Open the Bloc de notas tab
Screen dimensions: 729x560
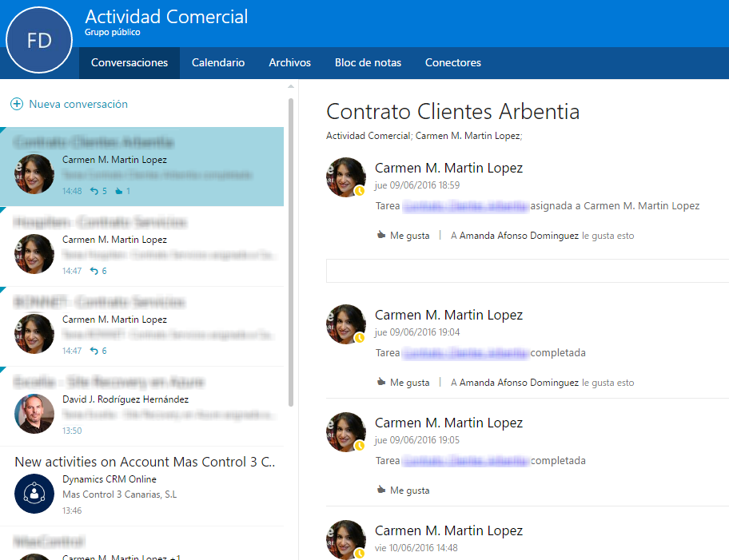pos(368,62)
